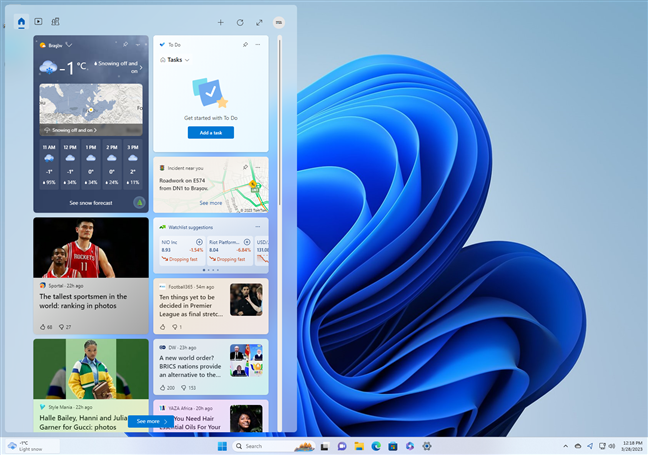Image resolution: width=648 pixels, height=455 pixels.
Task: Open File Explorer from the taskbar
Action: pyautogui.click(x=359, y=446)
